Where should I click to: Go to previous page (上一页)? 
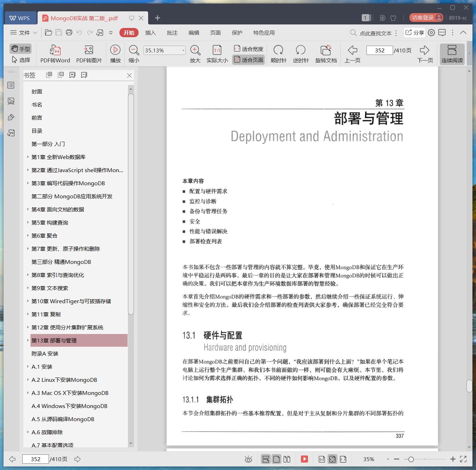pyautogui.click(x=352, y=54)
